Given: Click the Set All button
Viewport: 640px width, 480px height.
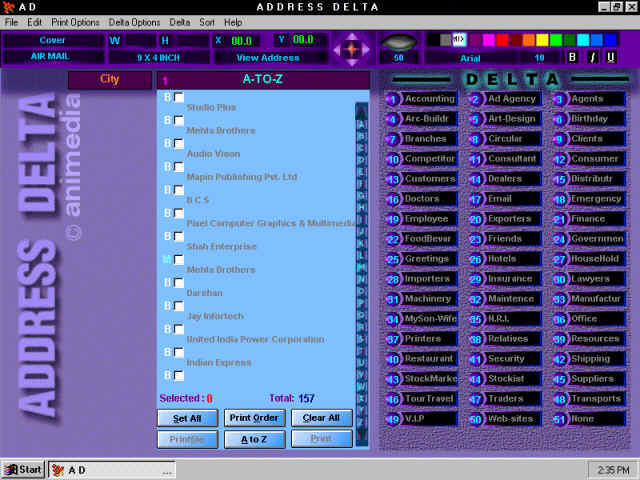Looking at the screenshot, I should point(187,418).
